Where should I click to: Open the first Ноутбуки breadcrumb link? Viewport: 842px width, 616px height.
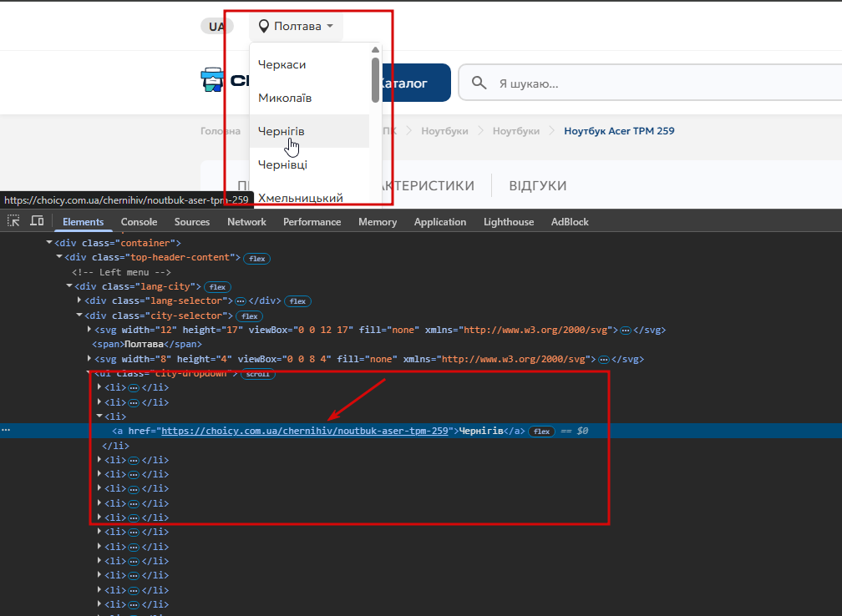coord(444,131)
